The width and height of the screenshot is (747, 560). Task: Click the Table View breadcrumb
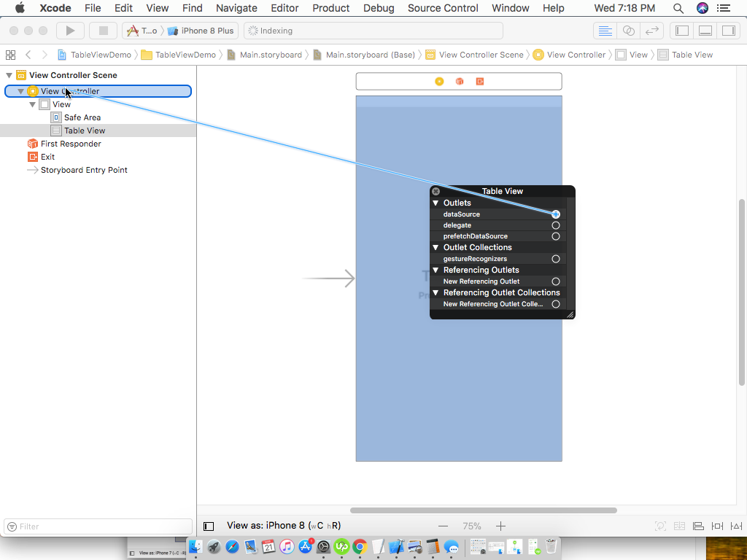coord(685,55)
